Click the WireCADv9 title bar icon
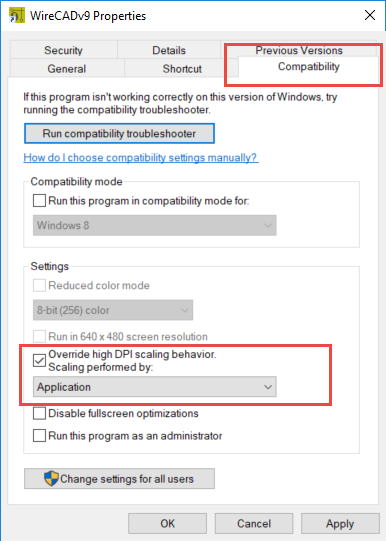This screenshot has width=386, height=541. point(17,16)
